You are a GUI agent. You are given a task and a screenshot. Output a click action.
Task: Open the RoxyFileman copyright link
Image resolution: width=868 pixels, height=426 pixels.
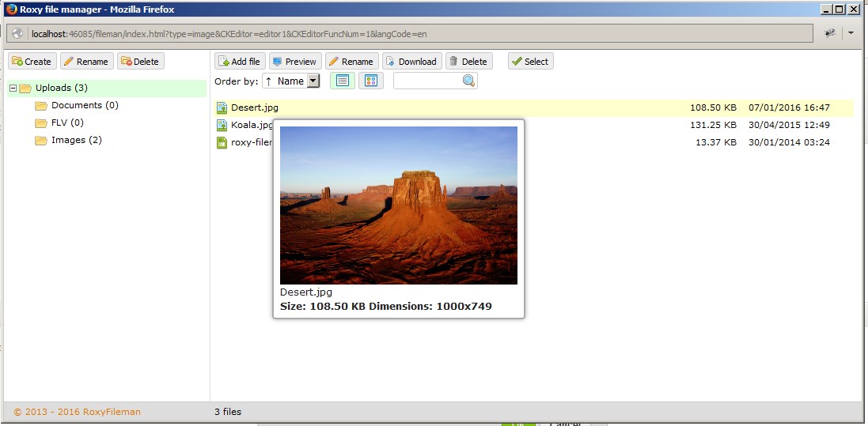(x=77, y=412)
